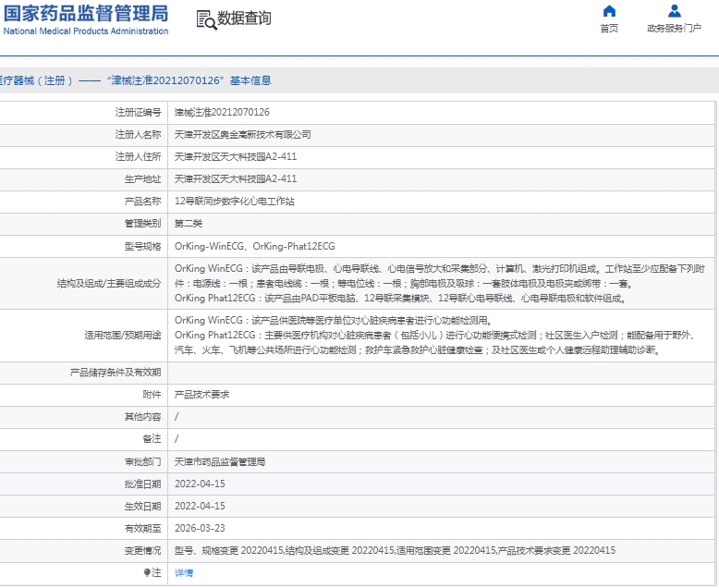Screen dimensions: 719x588
Task: Click the 注册证编号 row label
Action: 138,113
